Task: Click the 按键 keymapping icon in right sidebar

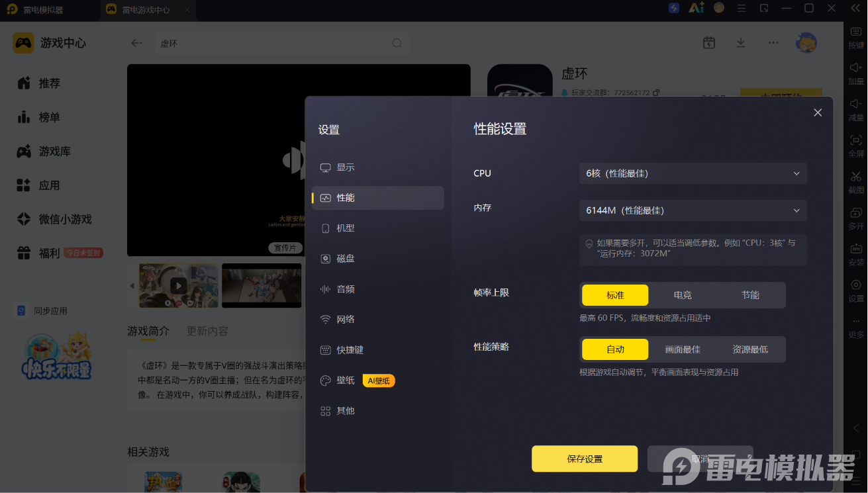Action: (856, 32)
